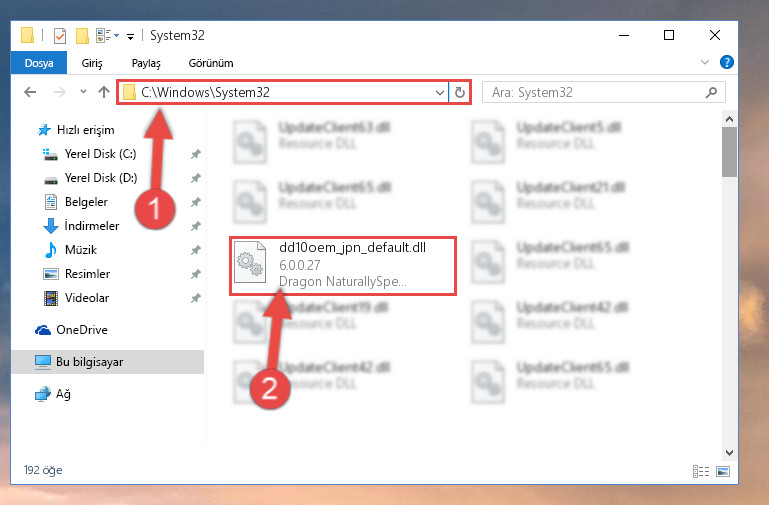Click the Back navigation arrow
769x505 pixels.
(x=30, y=92)
